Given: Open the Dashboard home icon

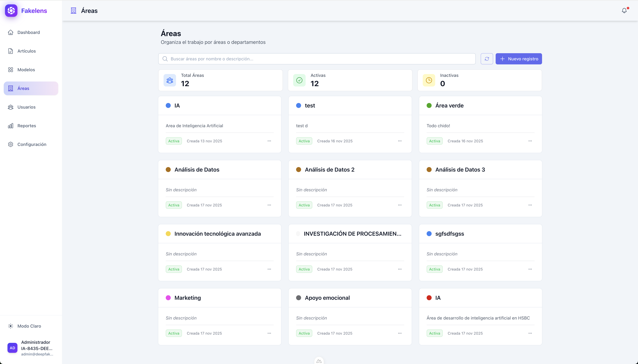Looking at the screenshot, I should 11,32.
